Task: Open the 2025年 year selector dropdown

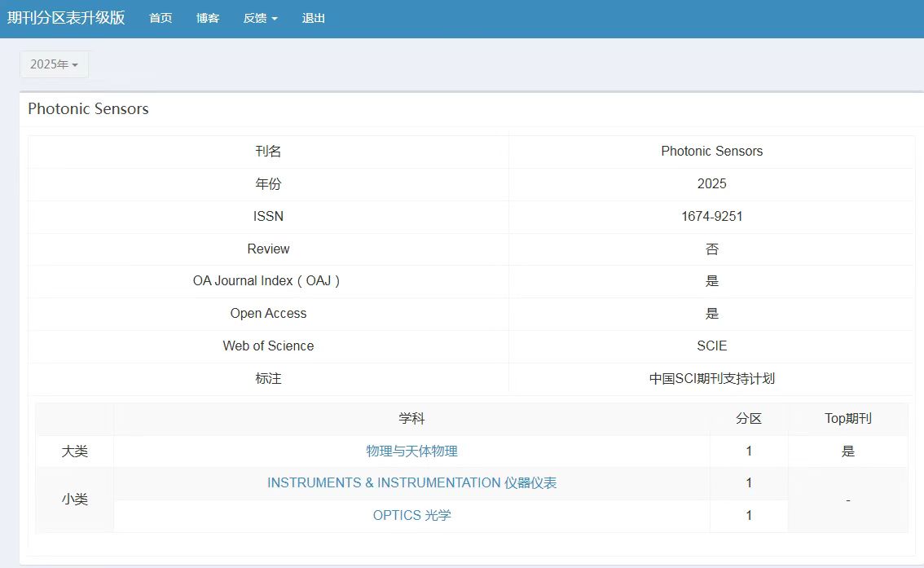Action: [x=54, y=64]
